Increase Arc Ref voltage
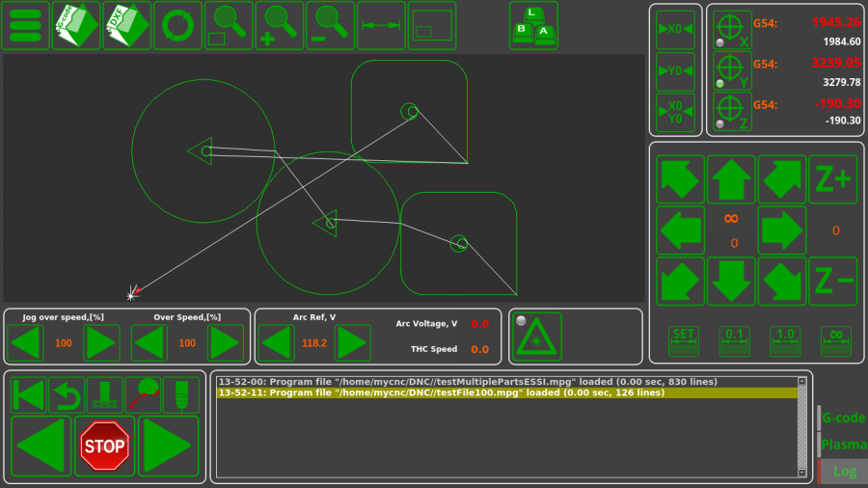Image resolution: width=868 pixels, height=488 pixels. pyautogui.click(x=353, y=343)
